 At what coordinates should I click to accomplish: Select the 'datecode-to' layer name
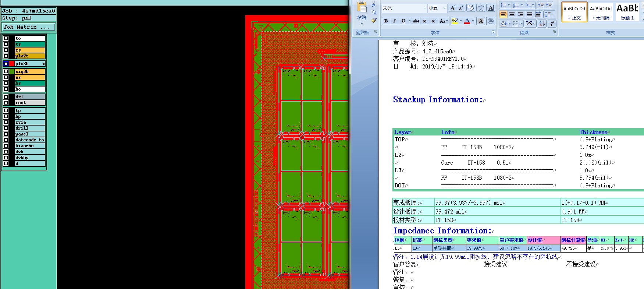(x=30, y=140)
